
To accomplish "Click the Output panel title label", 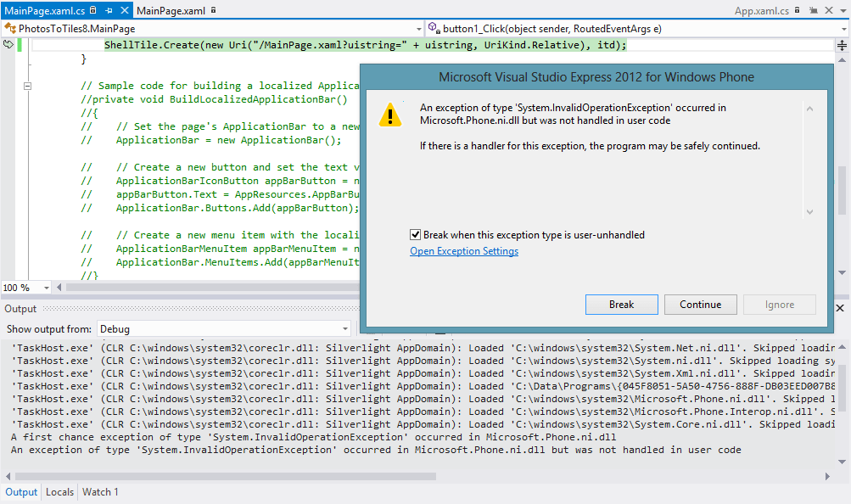I will tap(20, 309).
